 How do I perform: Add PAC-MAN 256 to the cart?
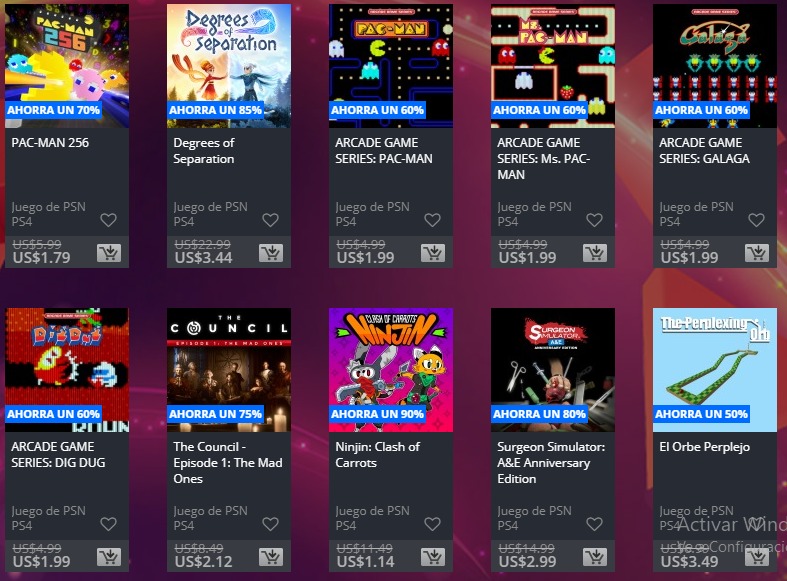click(x=109, y=253)
